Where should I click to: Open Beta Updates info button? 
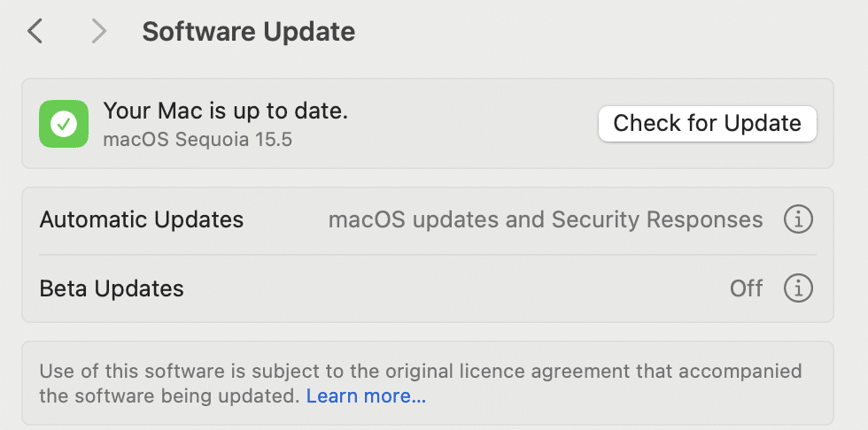[x=798, y=288]
